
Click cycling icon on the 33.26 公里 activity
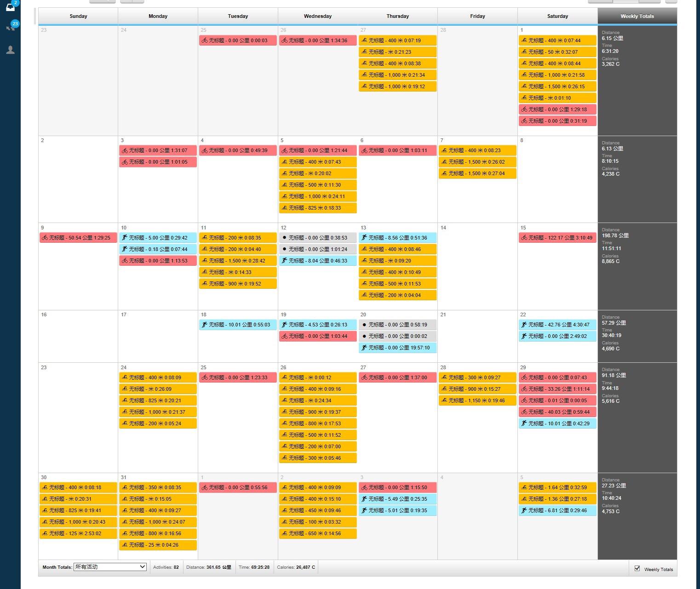coord(524,389)
